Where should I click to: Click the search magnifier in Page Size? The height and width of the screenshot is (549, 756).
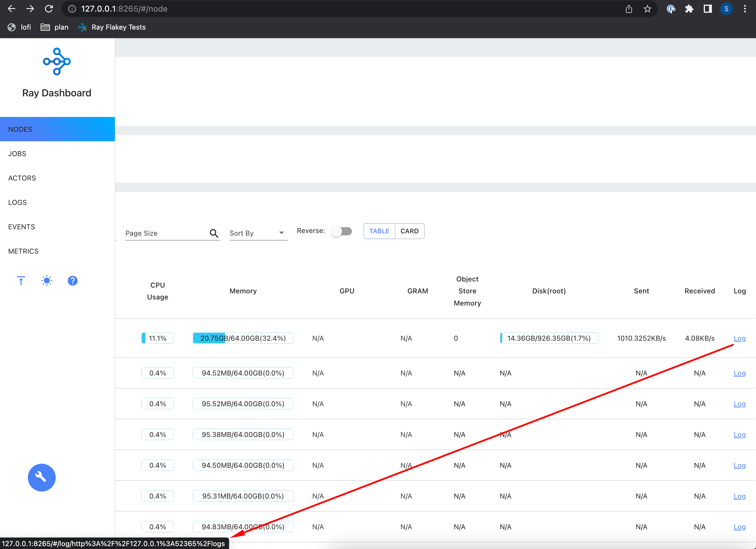point(214,233)
